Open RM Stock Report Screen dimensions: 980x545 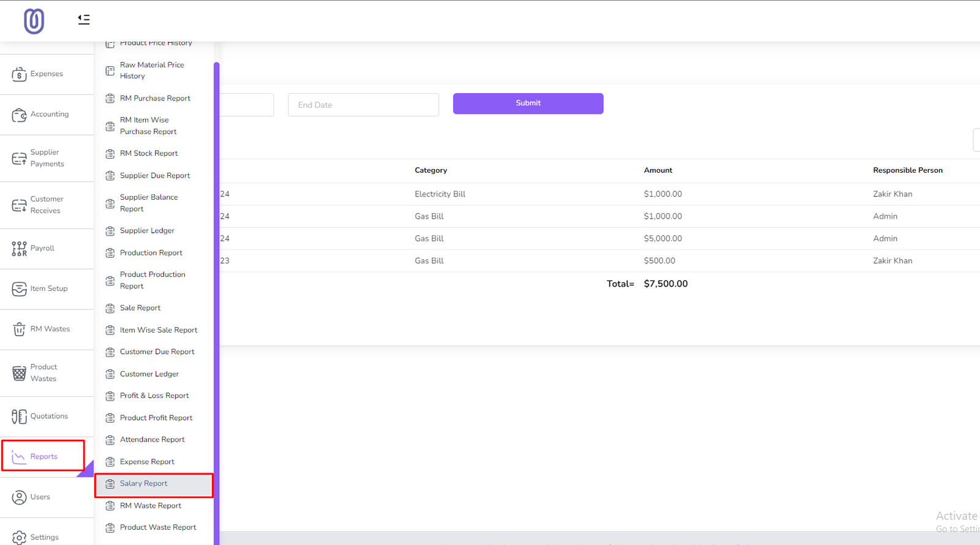point(148,154)
